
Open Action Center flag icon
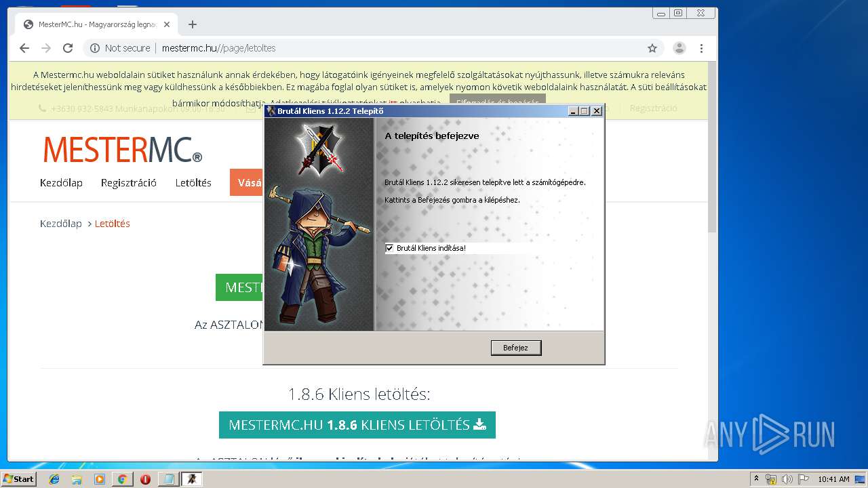click(x=804, y=479)
